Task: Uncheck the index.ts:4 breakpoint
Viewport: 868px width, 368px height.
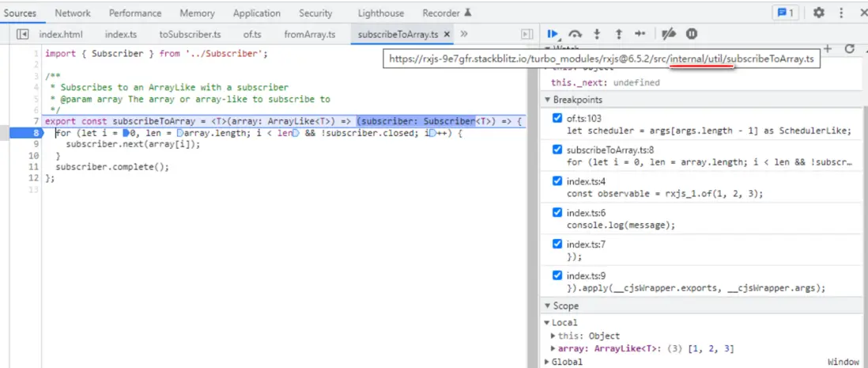Action: [x=557, y=180]
